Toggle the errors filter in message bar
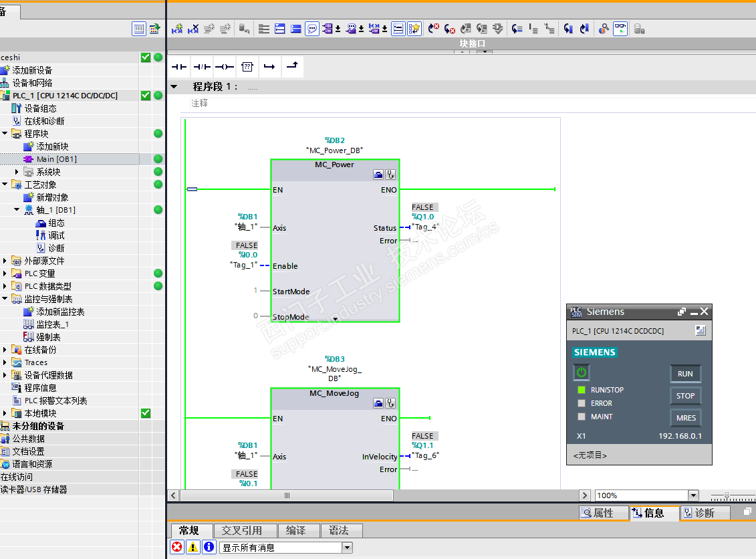756x559 pixels. (x=176, y=547)
